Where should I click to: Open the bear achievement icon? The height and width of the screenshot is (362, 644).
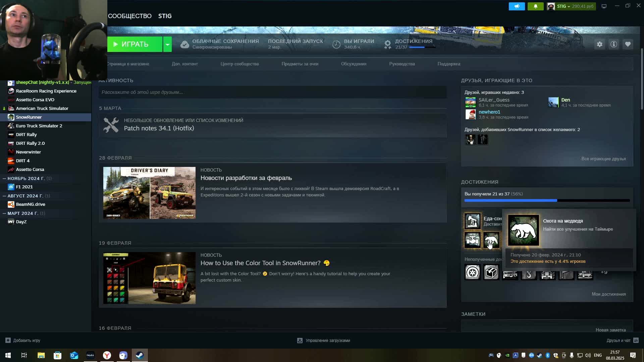click(491, 240)
